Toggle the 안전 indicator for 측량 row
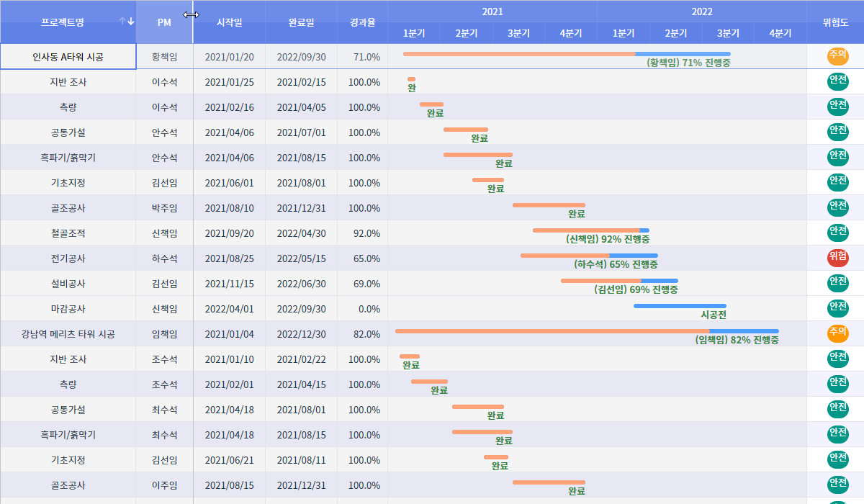 click(837, 107)
